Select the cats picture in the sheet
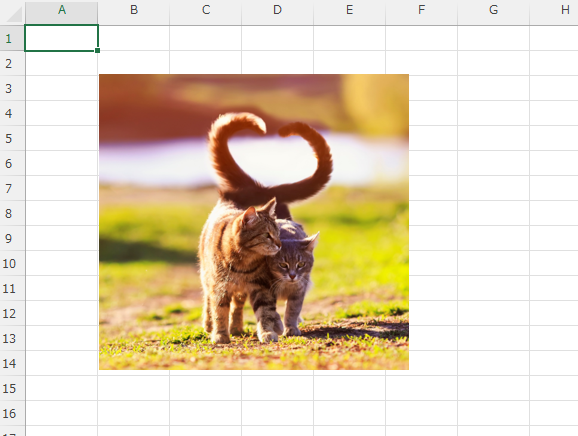Viewport: 578px width, 436px height. pos(254,222)
